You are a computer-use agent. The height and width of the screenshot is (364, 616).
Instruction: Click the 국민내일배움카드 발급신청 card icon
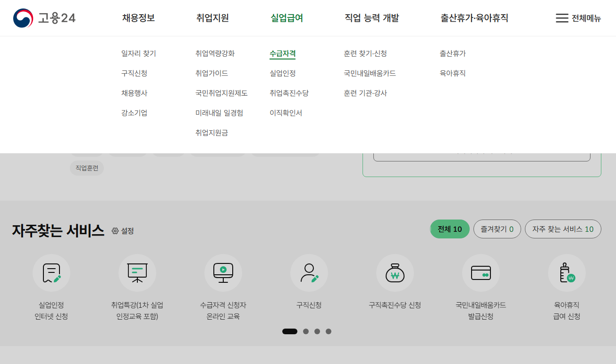pos(481,273)
